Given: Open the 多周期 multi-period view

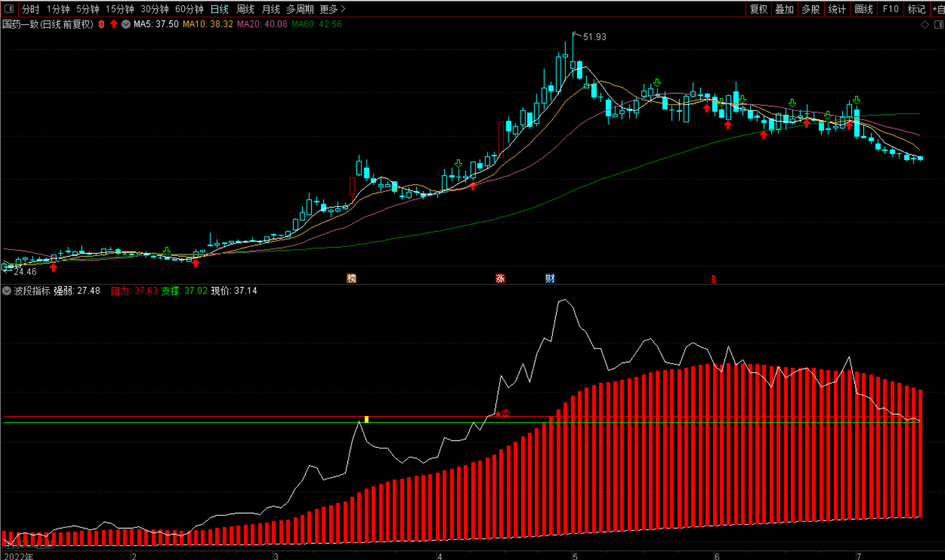Looking at the screenshot, I should pos(300,9).
